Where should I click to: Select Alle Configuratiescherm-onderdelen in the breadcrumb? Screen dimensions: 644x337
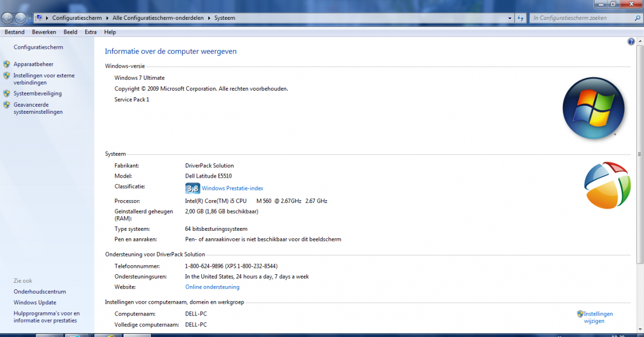(x=159, y=18)
